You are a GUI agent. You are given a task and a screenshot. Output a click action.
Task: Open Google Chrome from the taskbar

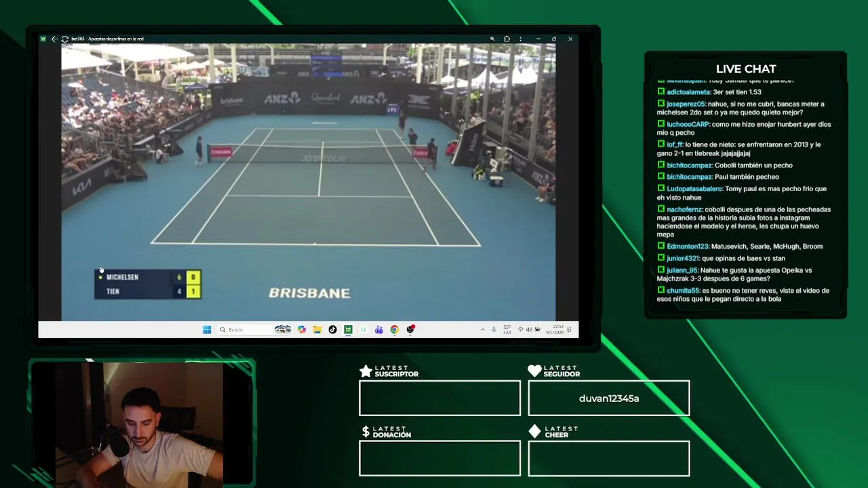[394, 329]
